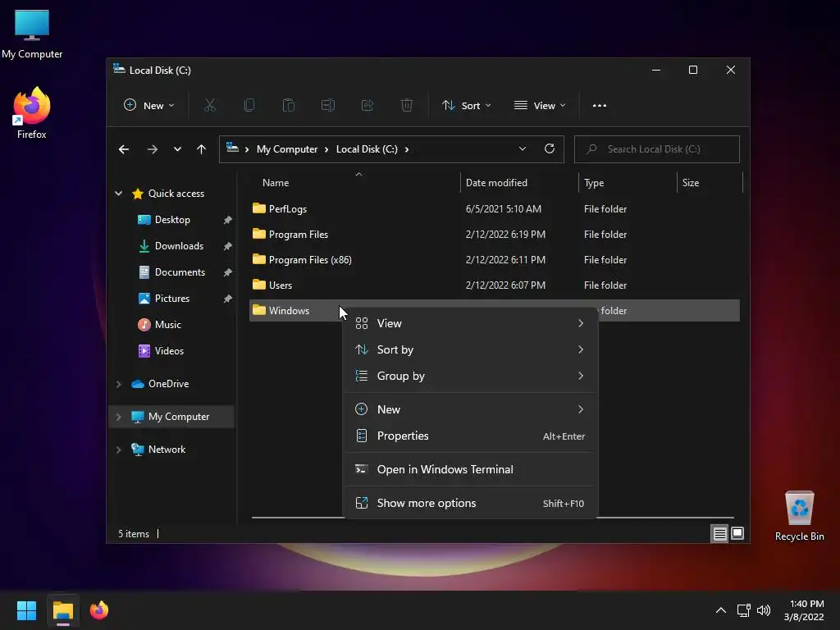Open the New context submenu
The height and width of the screenshot is (630, 840).
pos(470,410)
